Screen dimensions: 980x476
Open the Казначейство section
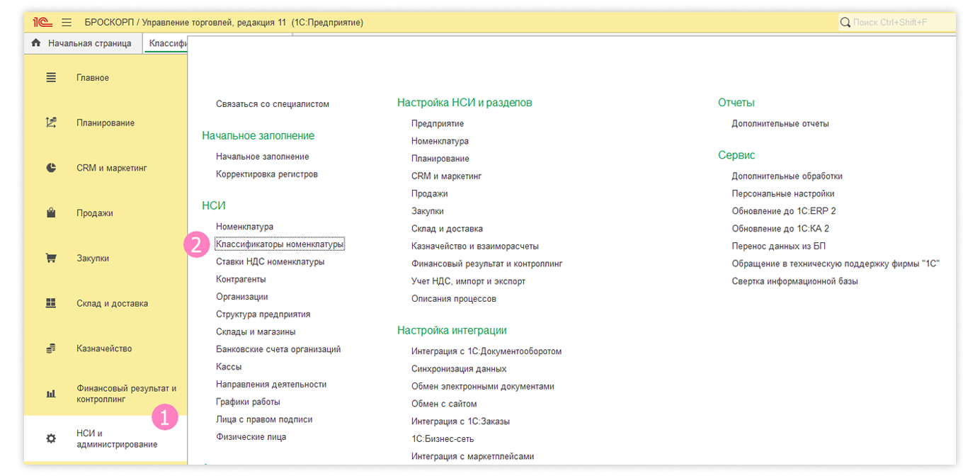pos(104,348)
